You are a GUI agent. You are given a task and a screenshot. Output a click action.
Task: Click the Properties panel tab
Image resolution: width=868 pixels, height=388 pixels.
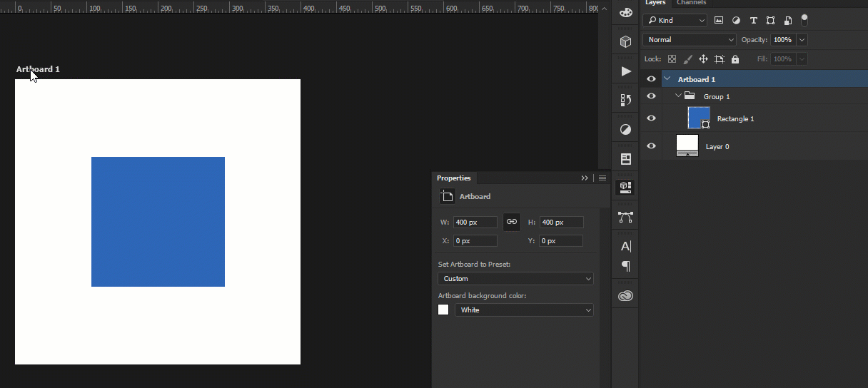click(454, 178)
